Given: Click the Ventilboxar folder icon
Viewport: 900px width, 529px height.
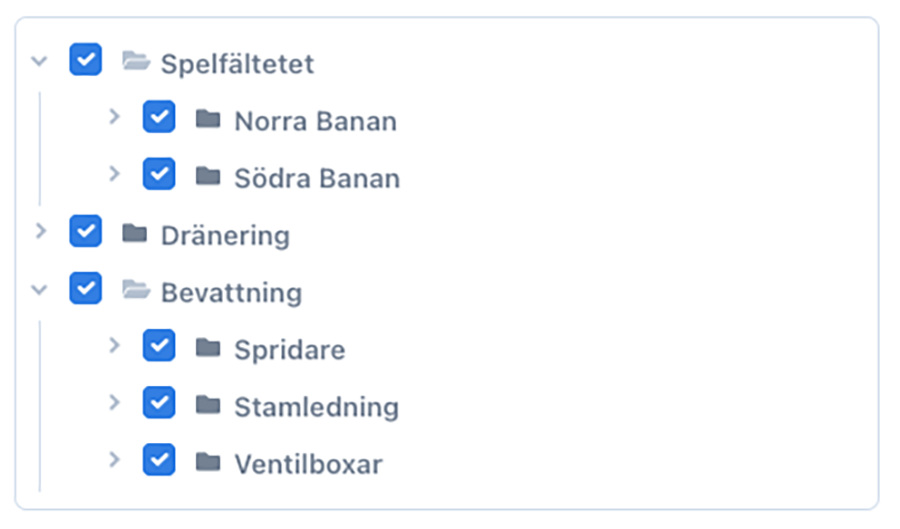Looking at the screenshot, I should click(208, 462).
